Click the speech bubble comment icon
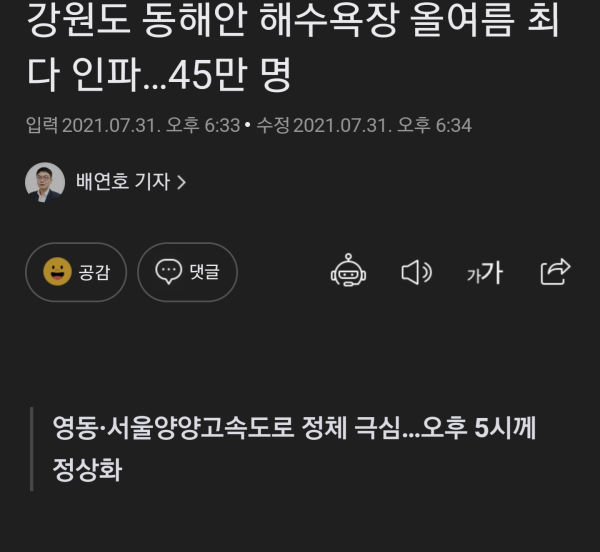600x552 pixels. [x=168, y=271]
